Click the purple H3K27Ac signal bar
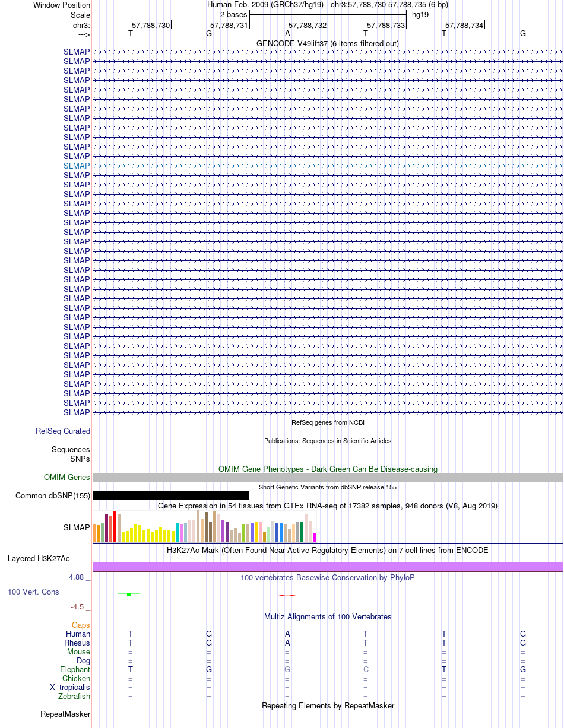 (328, 567)
